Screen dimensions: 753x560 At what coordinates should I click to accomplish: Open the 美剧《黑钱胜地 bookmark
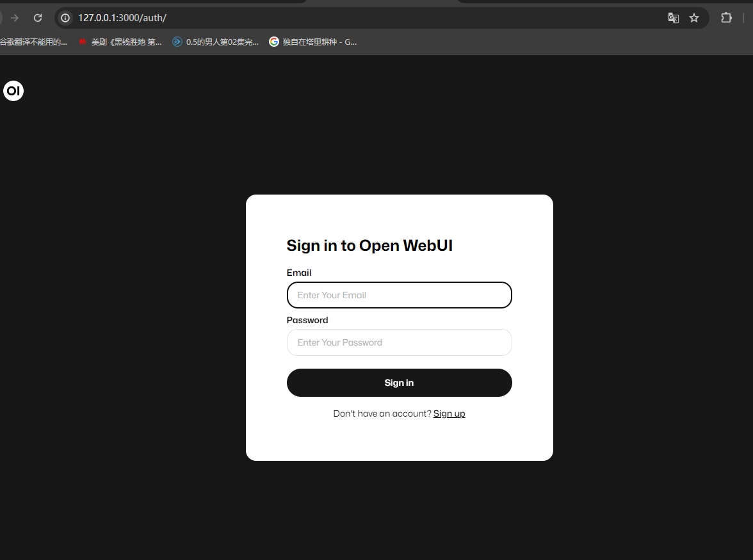[120, 42]
